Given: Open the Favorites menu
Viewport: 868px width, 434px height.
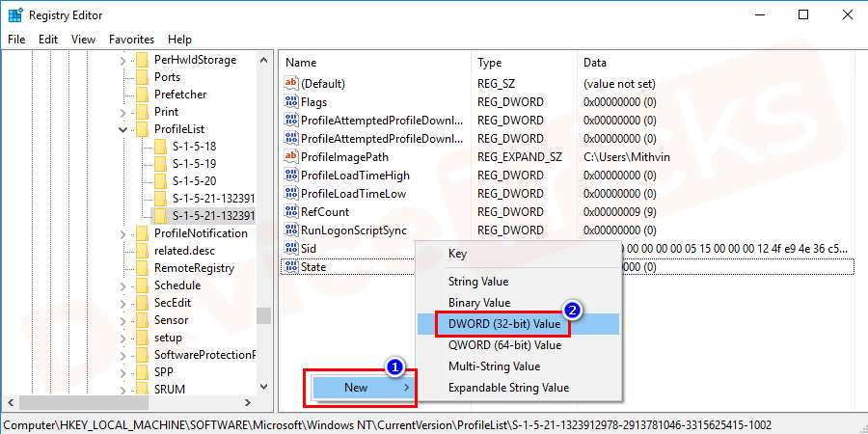Looking at the screenshot, I should tap(131, 40).
